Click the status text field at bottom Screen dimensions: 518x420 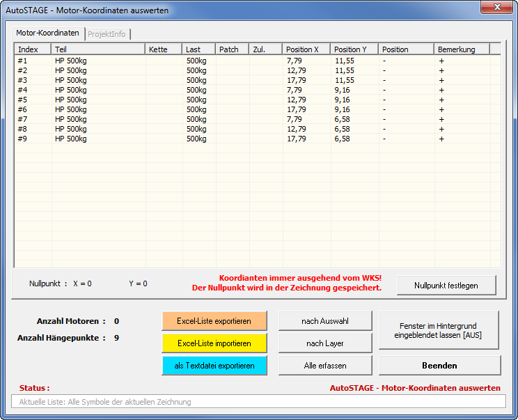click(x=259, y=402)
